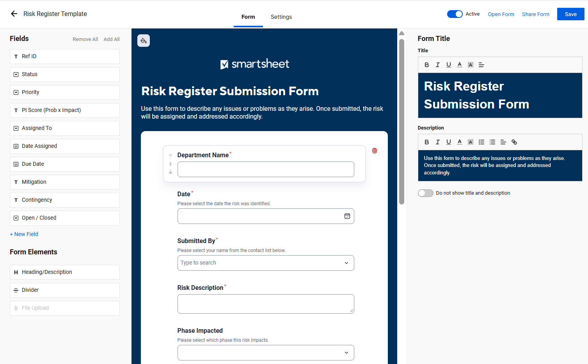Select the Form tab
The height and width of the screenshot is (364, 588).
pos(248,17)
